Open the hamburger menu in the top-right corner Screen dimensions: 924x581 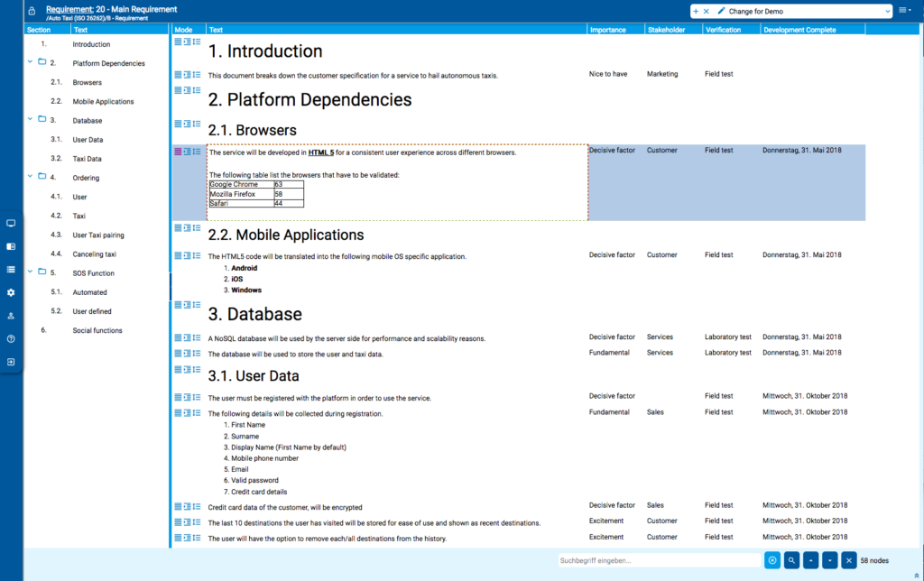click(904, 9)
